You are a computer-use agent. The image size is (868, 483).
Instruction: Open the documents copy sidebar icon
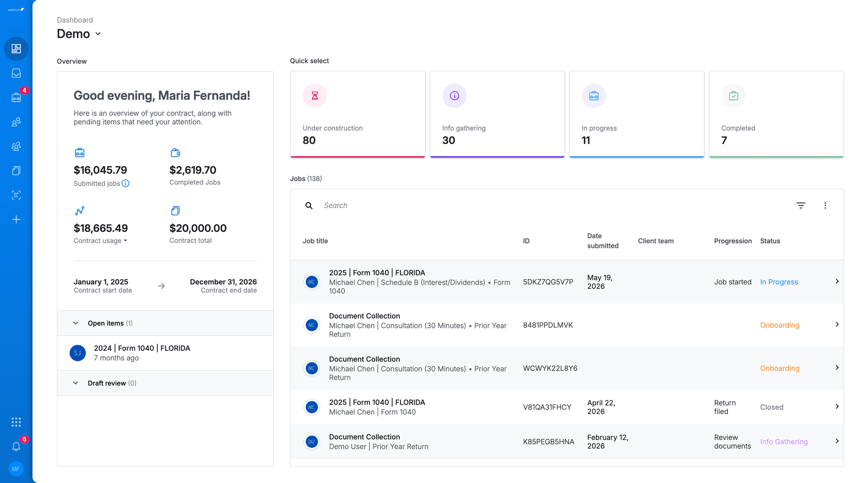(x=16, y=171)
